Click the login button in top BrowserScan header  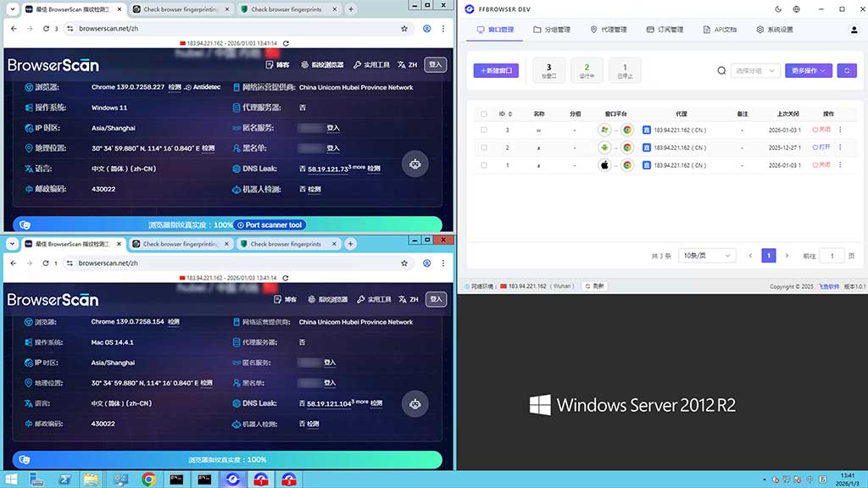[436, 64]
